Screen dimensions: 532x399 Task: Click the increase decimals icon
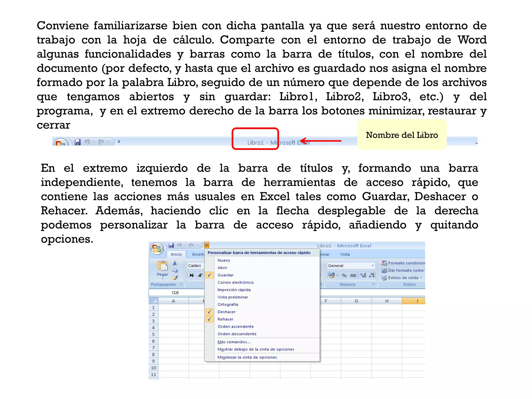pyautogui.click(x=363, y=275)
